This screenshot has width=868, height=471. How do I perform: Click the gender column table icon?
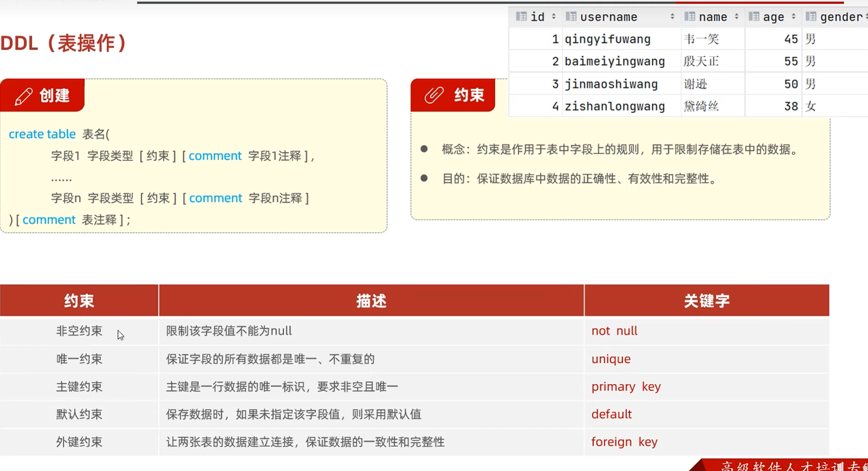(811, 17)
